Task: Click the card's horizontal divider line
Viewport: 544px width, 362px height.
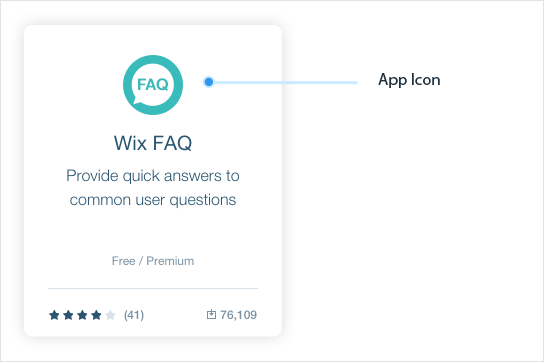Action: click(153, 288)
